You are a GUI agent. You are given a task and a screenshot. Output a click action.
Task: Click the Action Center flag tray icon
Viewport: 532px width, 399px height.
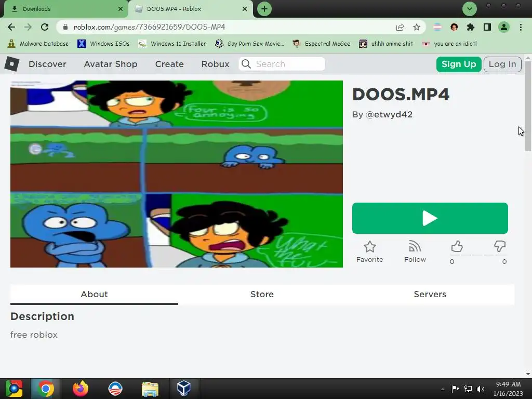point(455,389)
